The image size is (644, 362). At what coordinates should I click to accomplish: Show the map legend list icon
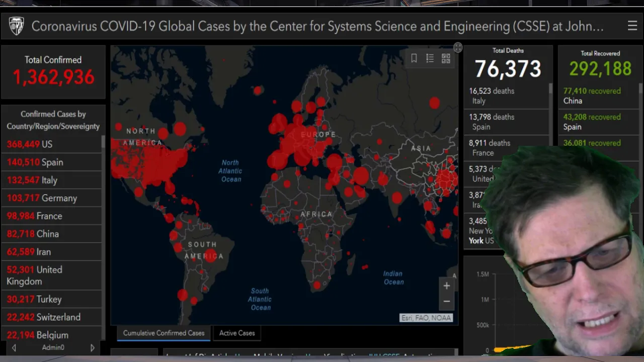click(x=430, y=58)
